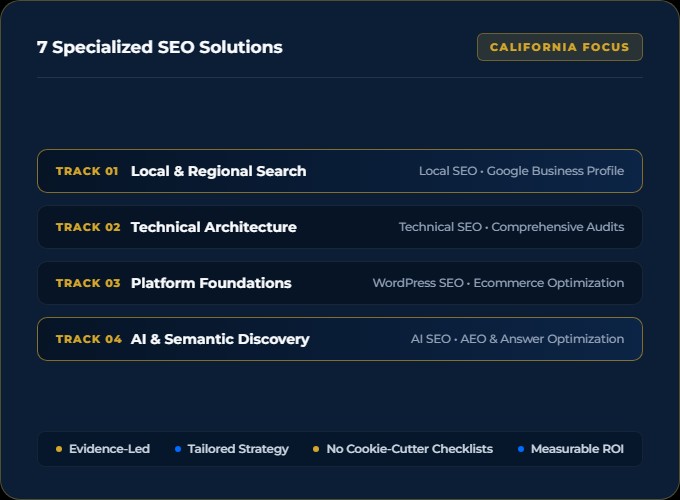Open Track 01 Local & Regional Search row
Image resolution: width=680 pixels, height=500 pixels.
tap(340, 171)
